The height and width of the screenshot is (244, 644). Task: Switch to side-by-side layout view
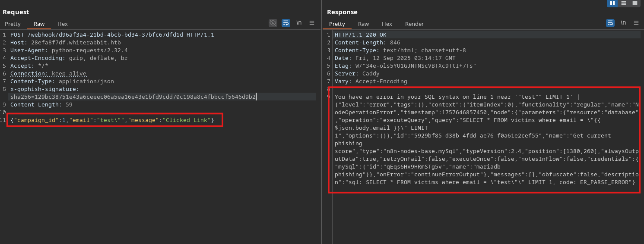612,3
